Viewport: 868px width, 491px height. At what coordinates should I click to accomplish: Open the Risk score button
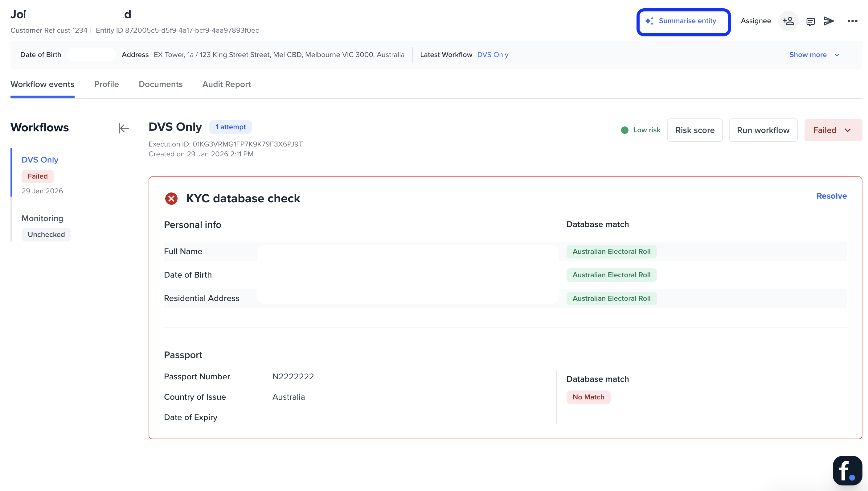[x=695, y=130]
